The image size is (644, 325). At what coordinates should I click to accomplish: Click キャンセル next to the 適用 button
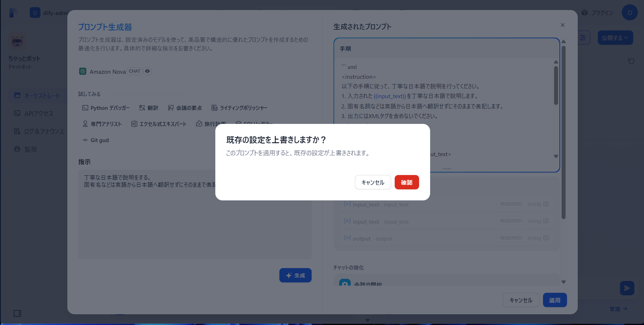pos(521,300)
